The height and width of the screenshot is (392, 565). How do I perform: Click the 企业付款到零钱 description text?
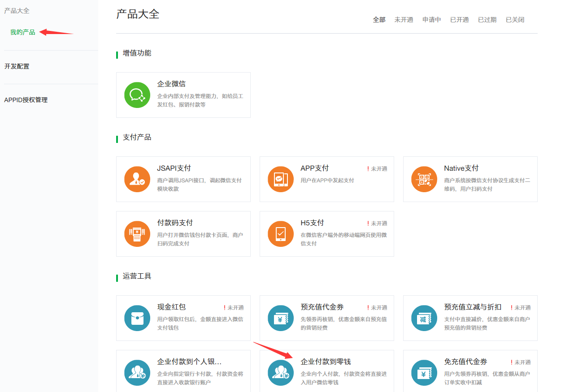[x=344, y=378]
